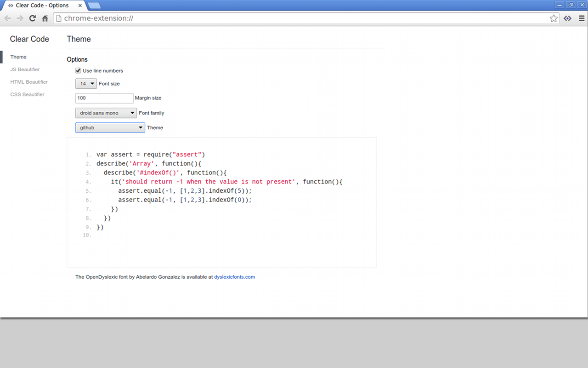Click code line 1 with require("assert")
This screenshot has width=588, height=368.
[151, 155]
